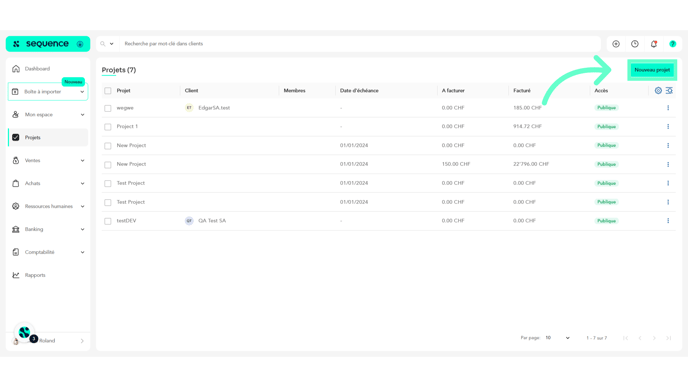Open the notifications bell
This screenshot has width=688, height=387.
point(654,44)
